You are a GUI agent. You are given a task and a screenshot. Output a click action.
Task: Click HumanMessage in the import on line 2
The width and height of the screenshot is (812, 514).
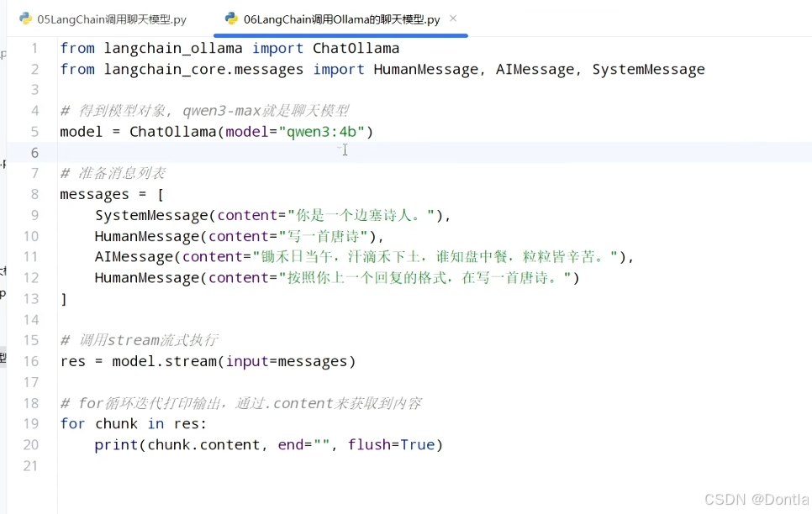tap(425, 70)
